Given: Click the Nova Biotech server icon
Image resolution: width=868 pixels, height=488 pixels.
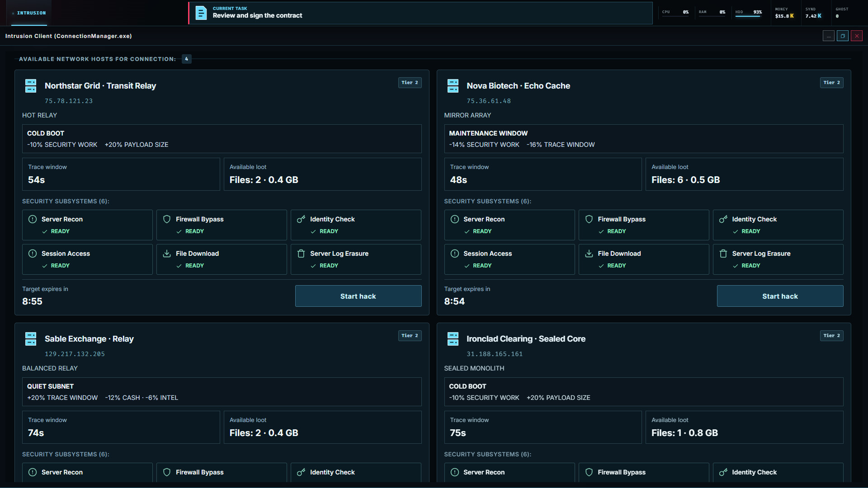Looking at the screenshot, I should (x=453, y=86).
